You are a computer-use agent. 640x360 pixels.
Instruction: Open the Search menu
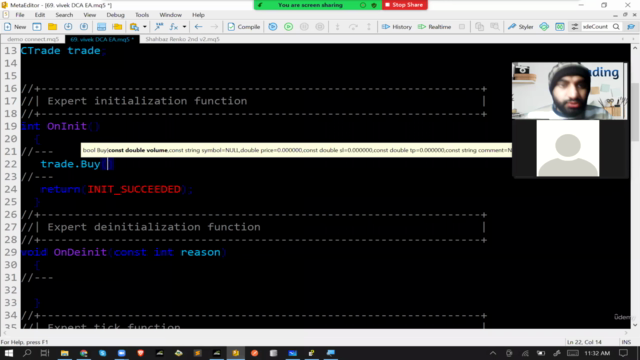pyautogui.click(x=64, y=15)
